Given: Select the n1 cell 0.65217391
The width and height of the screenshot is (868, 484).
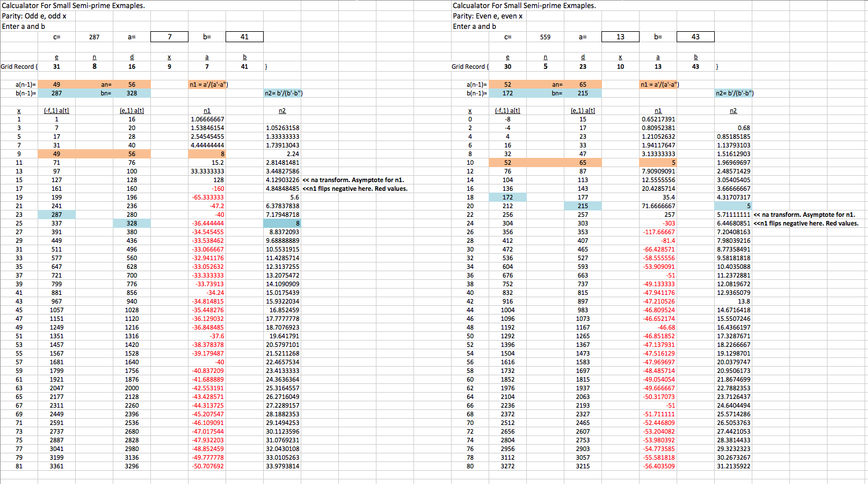Looking at the screenshot, I should point(658,119).
